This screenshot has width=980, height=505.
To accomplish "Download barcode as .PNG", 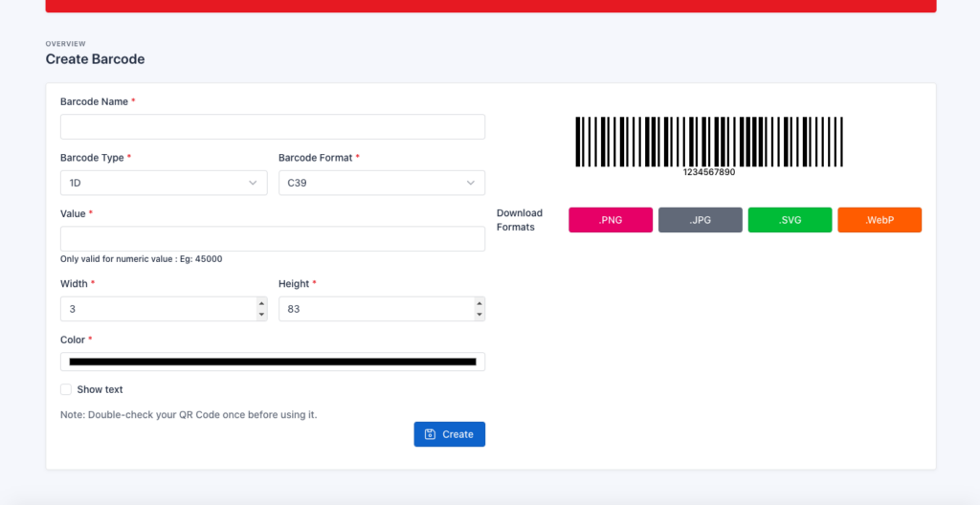I will pos(611,220).
